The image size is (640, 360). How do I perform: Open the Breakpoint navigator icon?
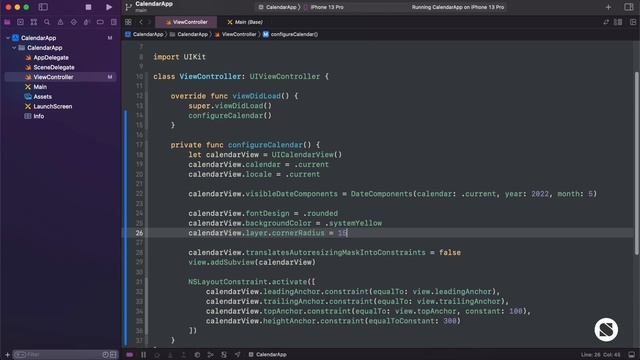(100, 22)
